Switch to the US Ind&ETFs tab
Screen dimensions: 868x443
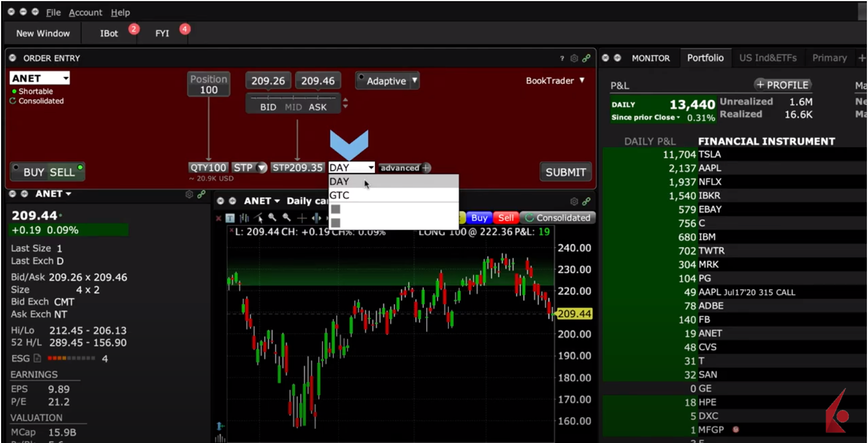[x=768, y=57]
